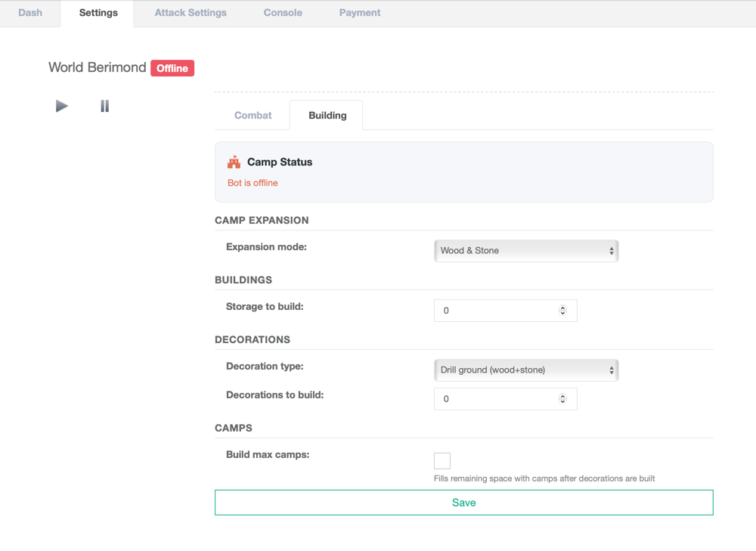Go to the Console tab
Screen dimensions: 756x551
point(283,13)
